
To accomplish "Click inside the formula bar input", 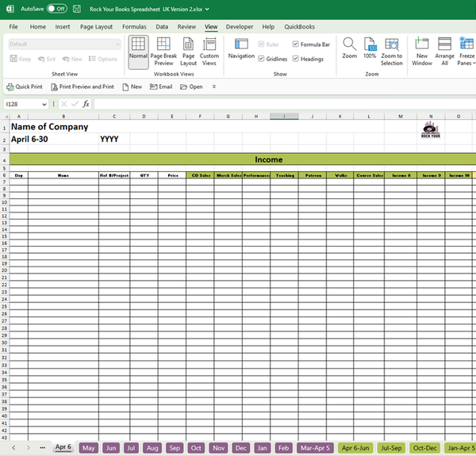I will [x=278, y=104].
